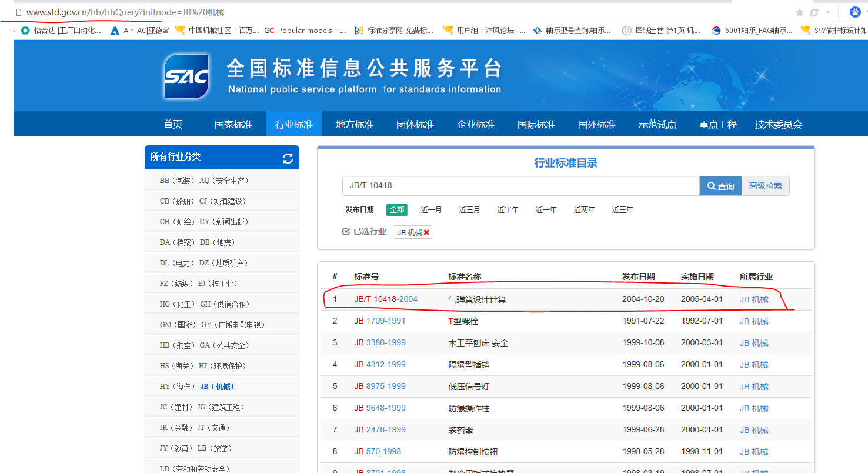Open the 中国机械社区 bookmark
The image size is (868, 473).
pyautogui.click(x=217, y=30)
